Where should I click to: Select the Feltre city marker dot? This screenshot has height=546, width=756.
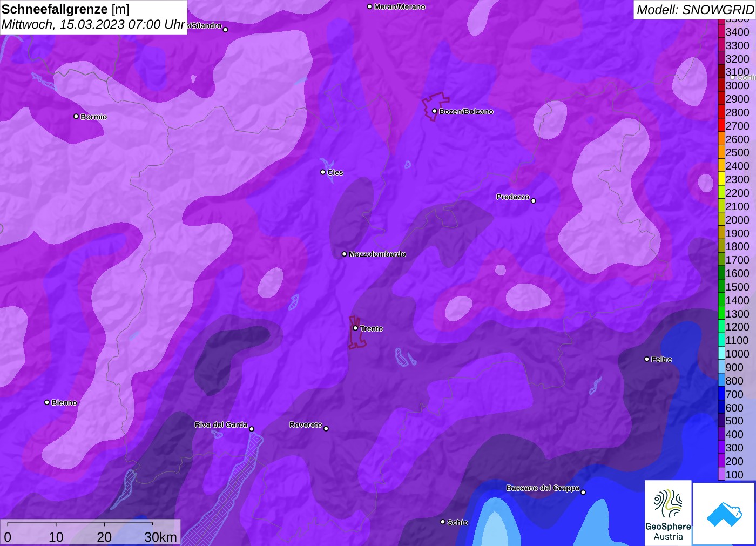(647, 359)
